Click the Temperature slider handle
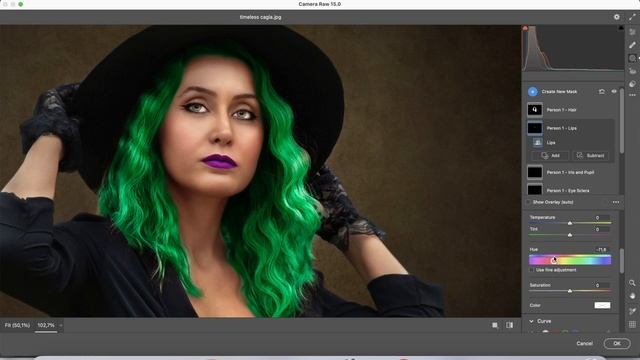 click(x=570, y=223)
